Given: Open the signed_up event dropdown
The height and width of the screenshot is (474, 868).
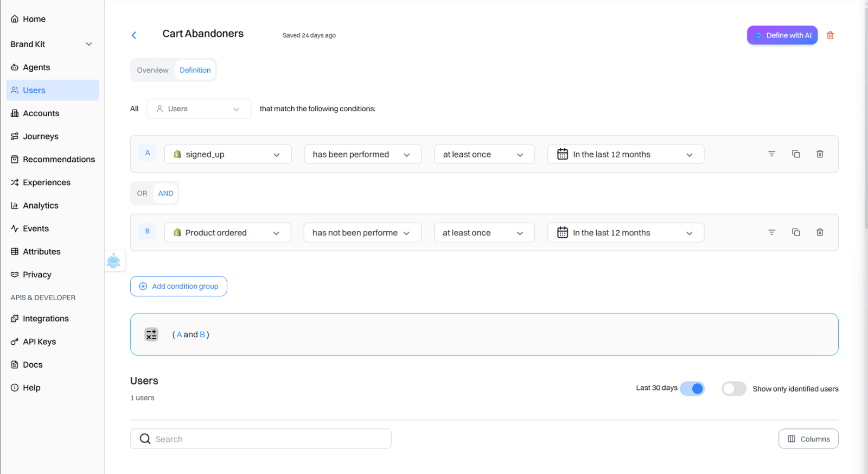Looking at the screenshot, I should click(227, 154).
